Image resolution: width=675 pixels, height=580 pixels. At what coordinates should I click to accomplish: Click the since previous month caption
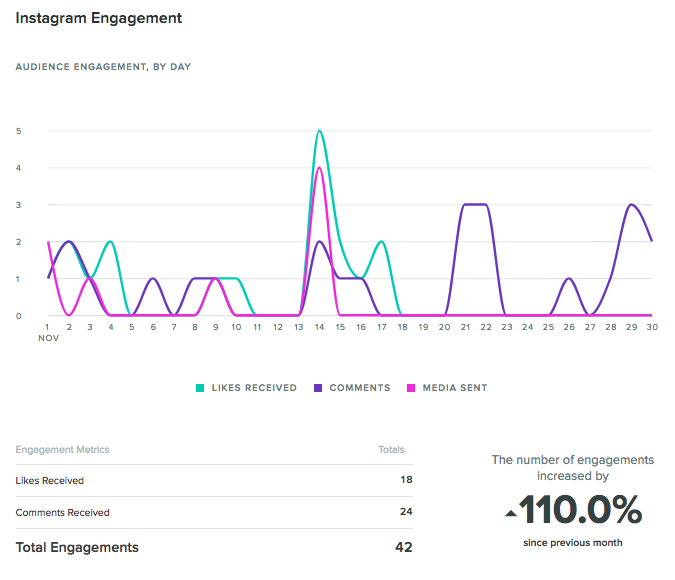click(x=573, y=543)
